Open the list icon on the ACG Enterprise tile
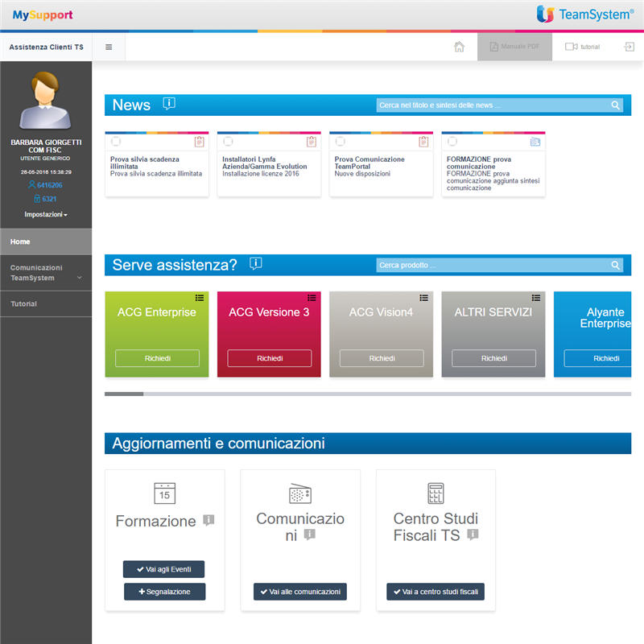Viewport: 644px width, 644px height. 200,298
